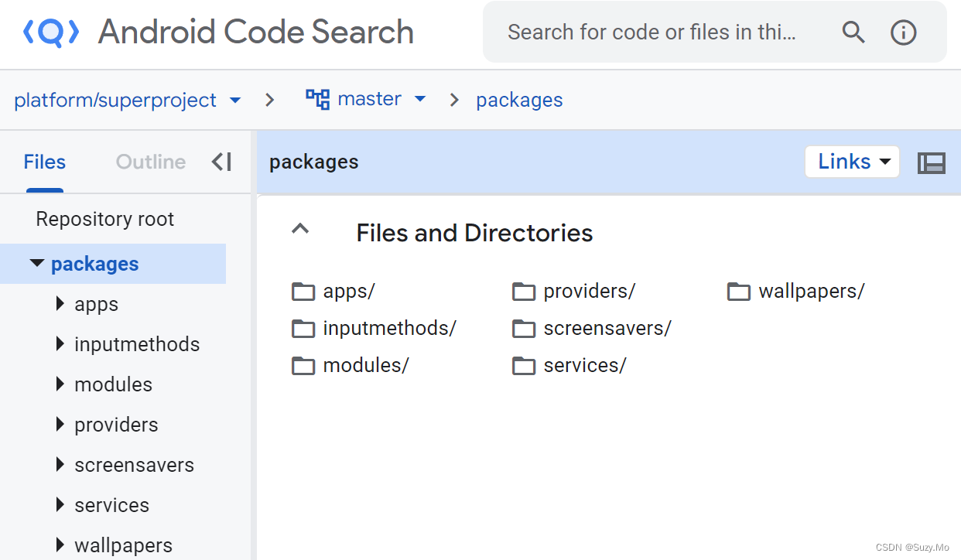Screen dimensions: 961x560
Task: Click the Android Code Search logo icon
Action: (51, 32)
